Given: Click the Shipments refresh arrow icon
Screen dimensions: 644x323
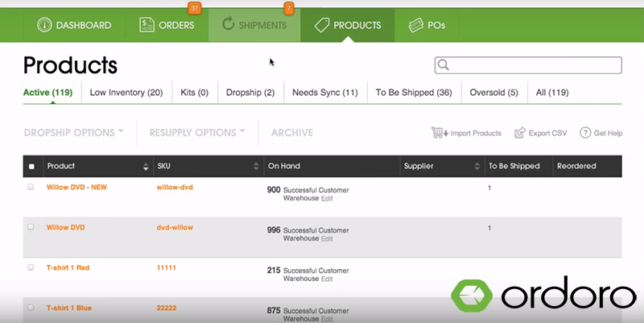Looking at the screenshot, I should [226, 25].
